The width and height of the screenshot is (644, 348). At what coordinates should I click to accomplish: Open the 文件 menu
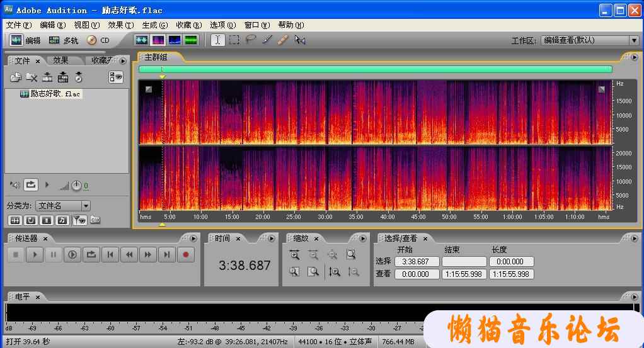tap(18, 25)
